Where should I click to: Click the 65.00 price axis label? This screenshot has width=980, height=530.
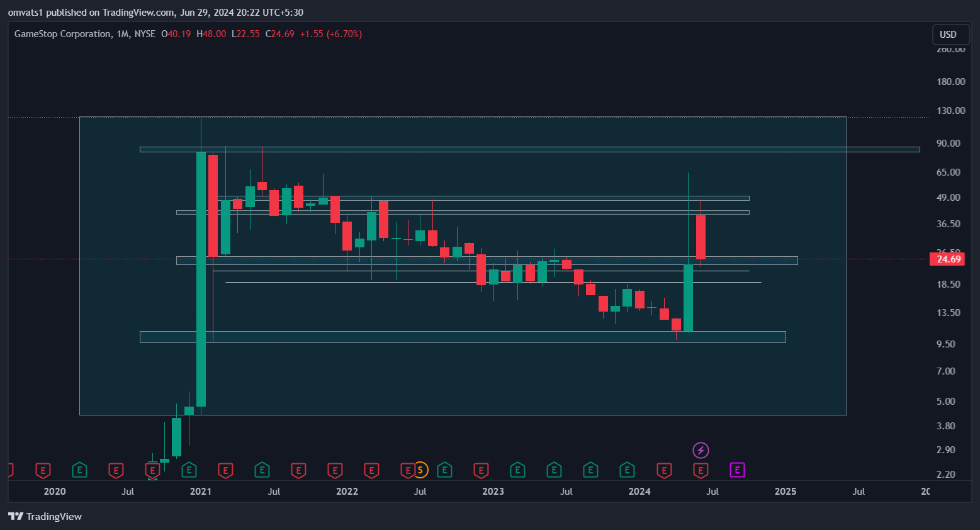pos(949,172)
